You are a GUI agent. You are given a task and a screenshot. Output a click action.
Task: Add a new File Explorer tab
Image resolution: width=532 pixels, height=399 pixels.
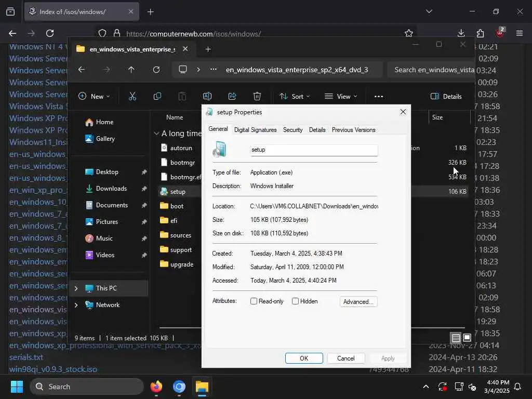208,49
